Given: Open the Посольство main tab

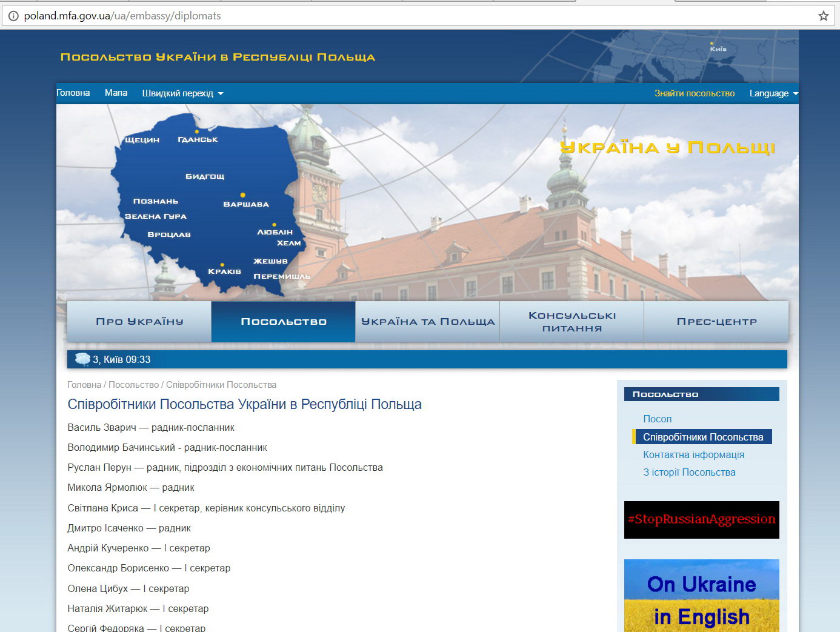Looking at the screenshot, I should point(284,322).
